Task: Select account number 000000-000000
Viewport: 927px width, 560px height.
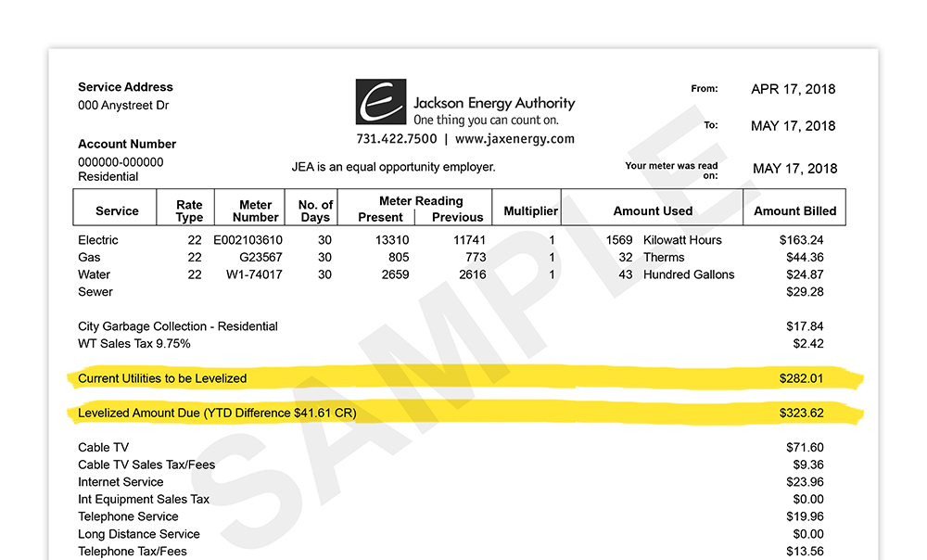Action: point(121,162)
